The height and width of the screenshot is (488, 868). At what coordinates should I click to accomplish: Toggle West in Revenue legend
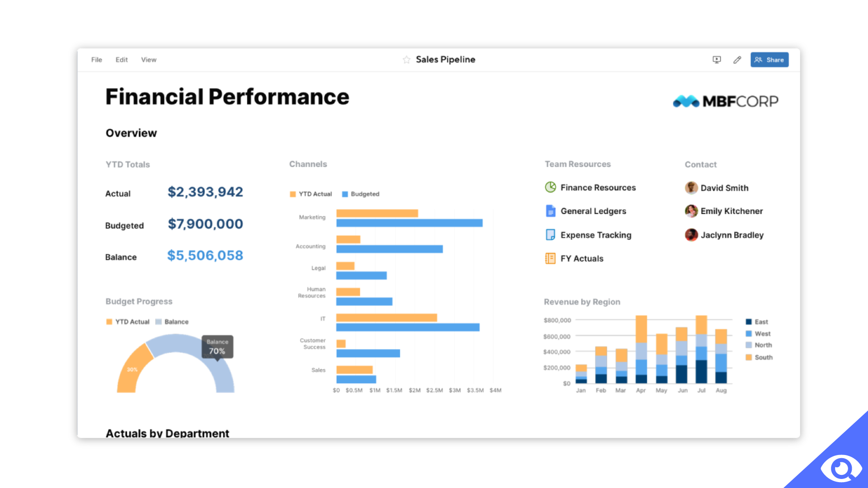tap(758, 333)
